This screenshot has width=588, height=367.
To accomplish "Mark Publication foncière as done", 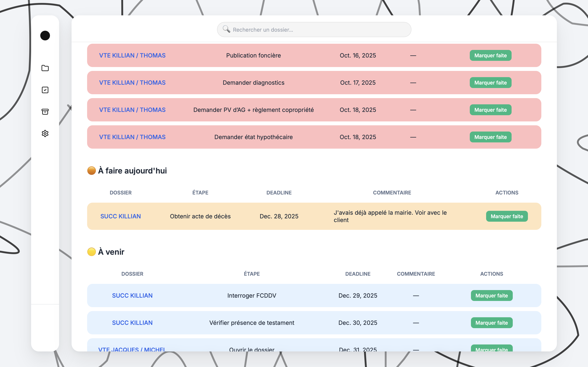I will pyautogui.click(x=490, y=55).
